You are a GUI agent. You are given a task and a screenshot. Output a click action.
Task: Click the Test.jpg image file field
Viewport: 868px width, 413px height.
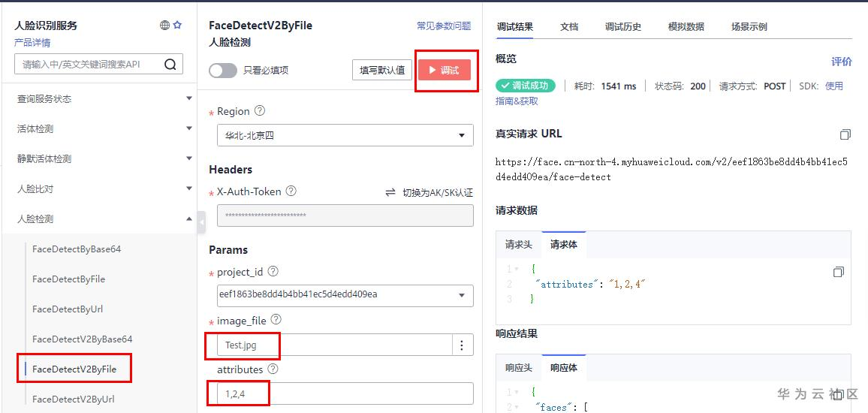click(x=335, y=345)
